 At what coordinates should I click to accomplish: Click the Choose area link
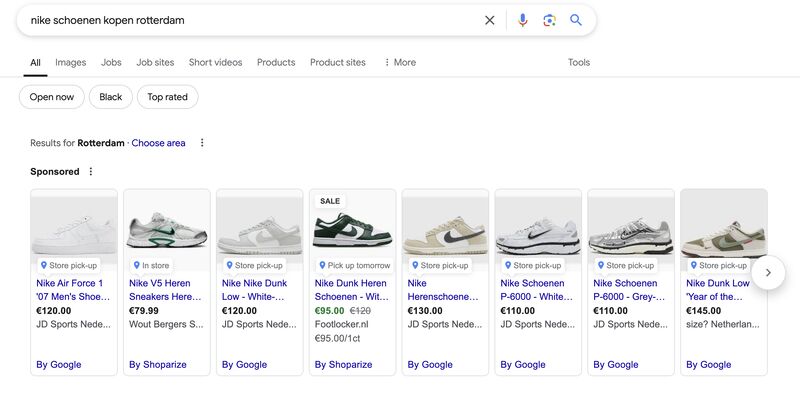click(158, 143)
